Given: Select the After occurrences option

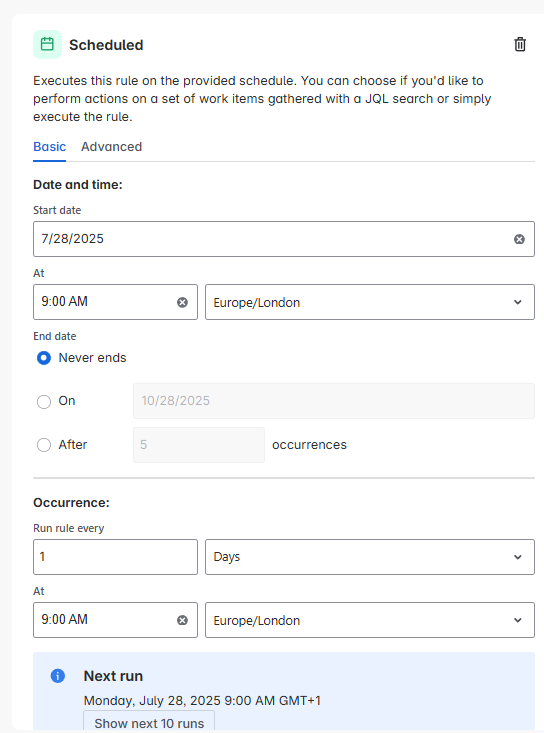Looking at the screenshot, I should point(44,445).
